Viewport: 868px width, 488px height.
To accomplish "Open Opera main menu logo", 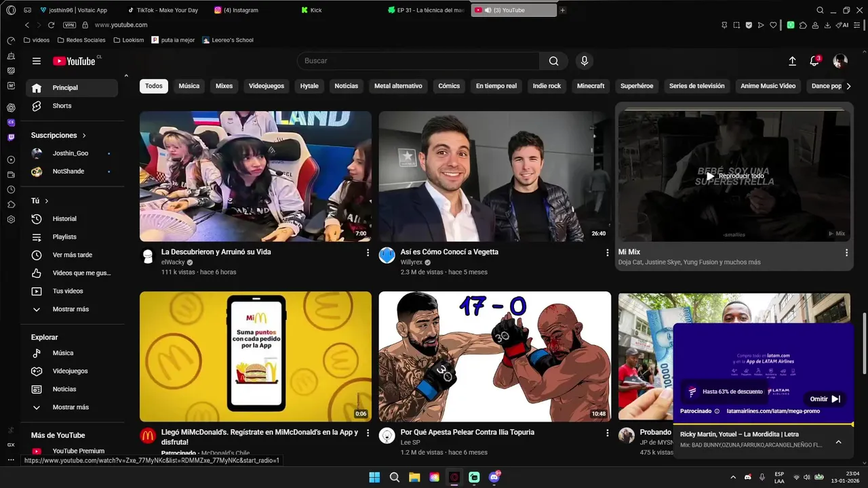I will click(11, 10).
